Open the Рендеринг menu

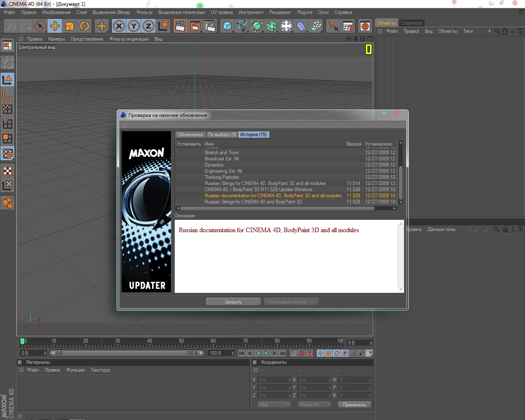[x=280, y=12]
